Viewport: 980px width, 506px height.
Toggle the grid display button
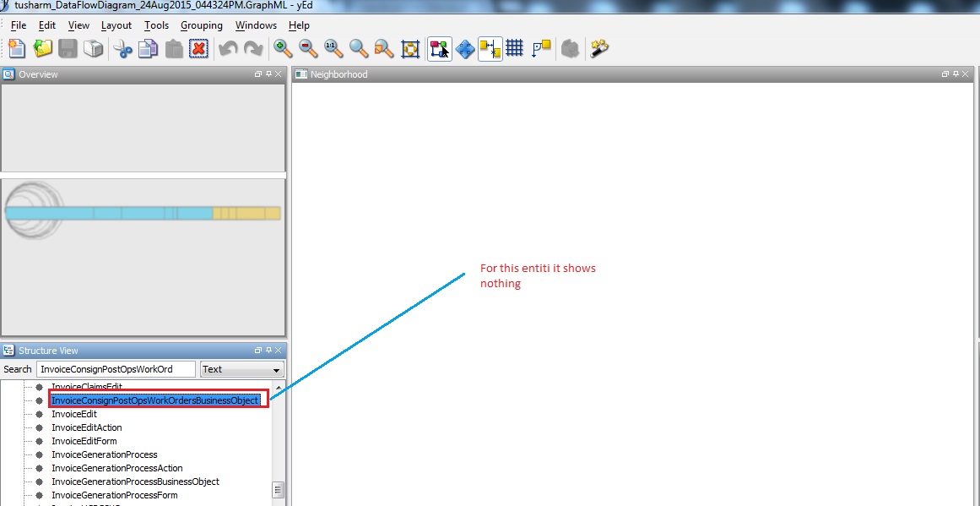515,49
